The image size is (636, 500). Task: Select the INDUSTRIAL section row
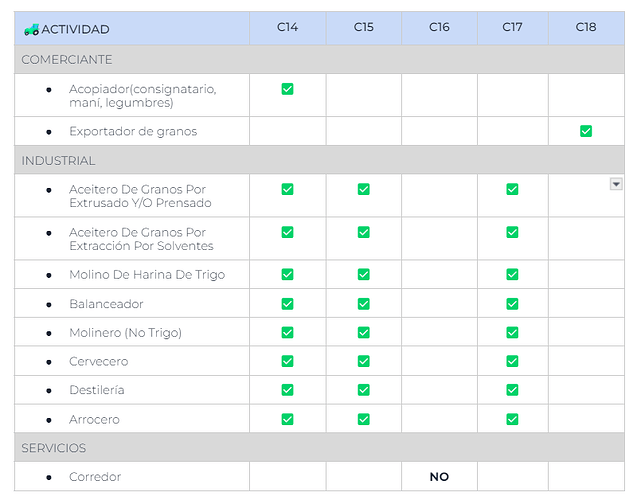58,161
